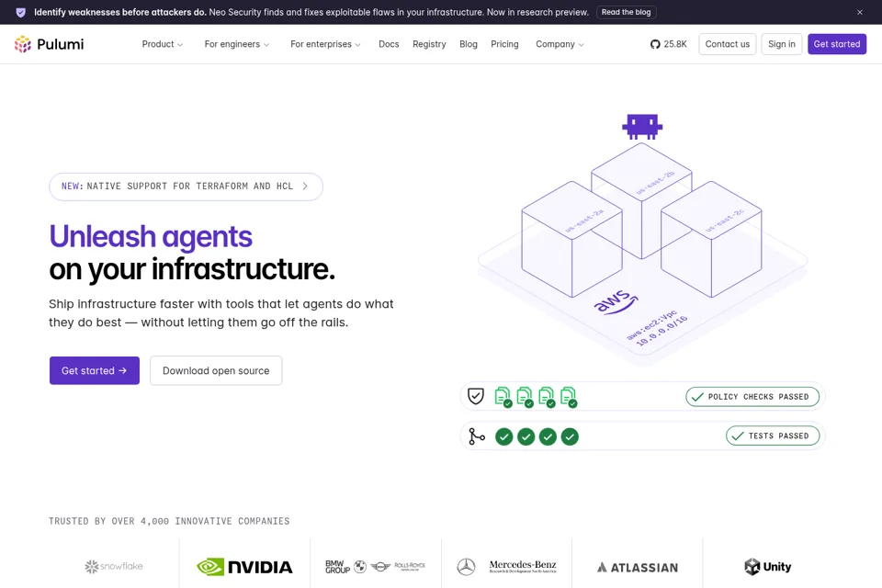This screenshot has height=588, width=882.
Task: Click the us-east-2c cube illustration
Action: point(711,239)
